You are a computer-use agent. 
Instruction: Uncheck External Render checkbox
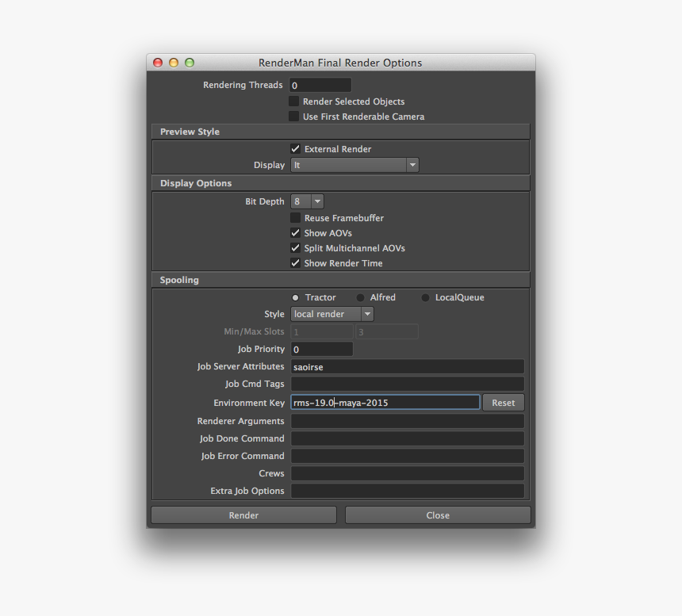click(295, 149)
